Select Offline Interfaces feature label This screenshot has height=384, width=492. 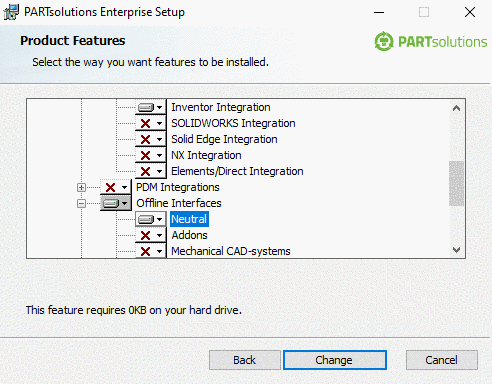(179, 203)
